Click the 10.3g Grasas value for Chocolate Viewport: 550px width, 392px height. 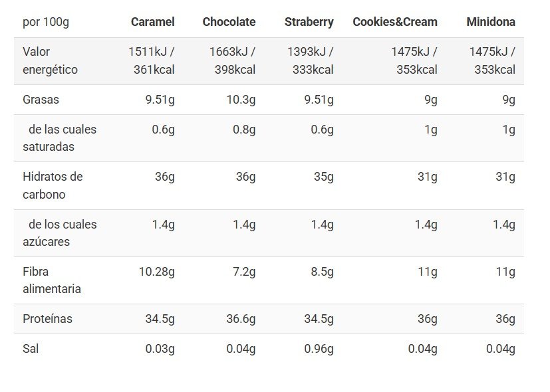241,100
